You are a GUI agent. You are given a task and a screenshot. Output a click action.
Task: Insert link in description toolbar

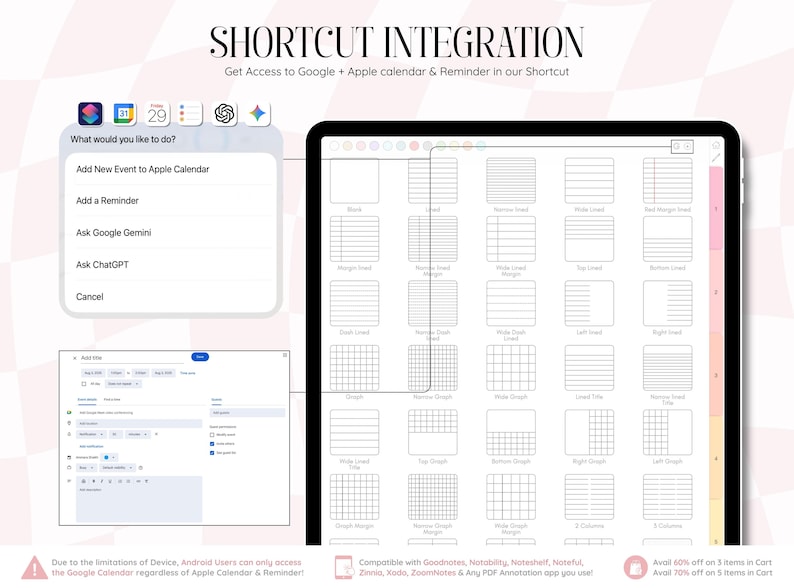coord(138,481)
